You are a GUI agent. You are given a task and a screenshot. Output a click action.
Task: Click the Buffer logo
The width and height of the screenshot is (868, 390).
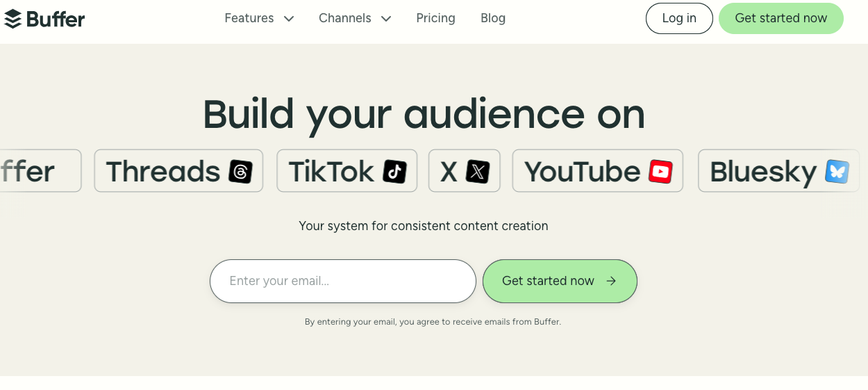[44, 19]
